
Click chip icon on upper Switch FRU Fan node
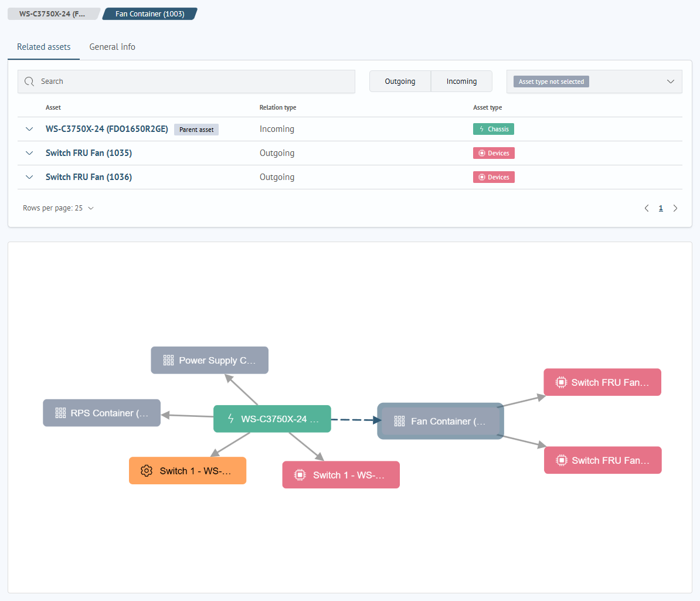point(561,382)
